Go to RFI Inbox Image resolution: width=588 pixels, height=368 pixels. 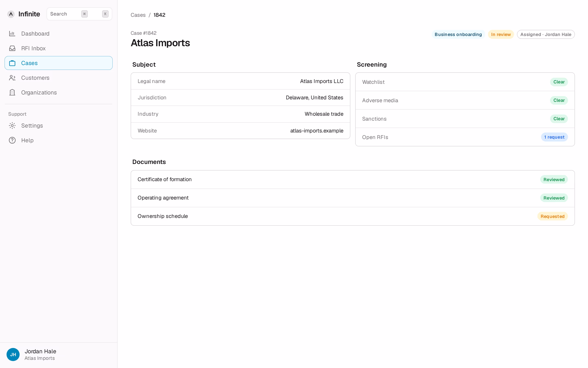click(59, 48)
